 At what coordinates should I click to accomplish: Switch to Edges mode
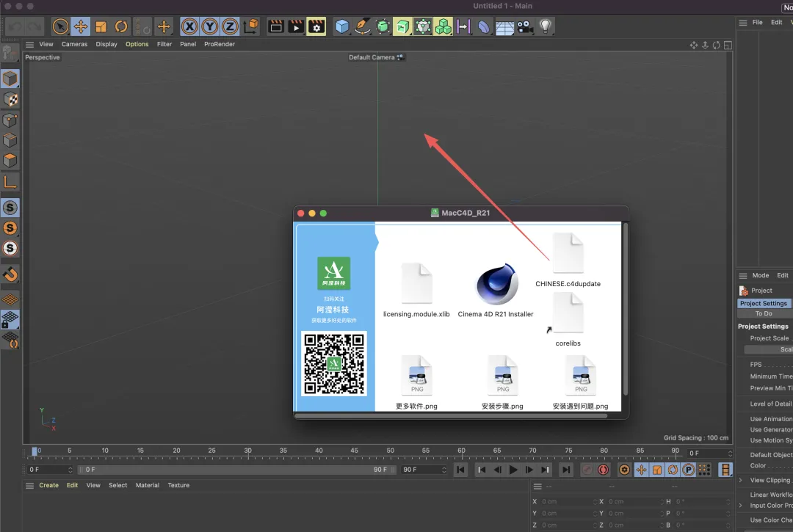pyautogui.click(x=10, y=140)
